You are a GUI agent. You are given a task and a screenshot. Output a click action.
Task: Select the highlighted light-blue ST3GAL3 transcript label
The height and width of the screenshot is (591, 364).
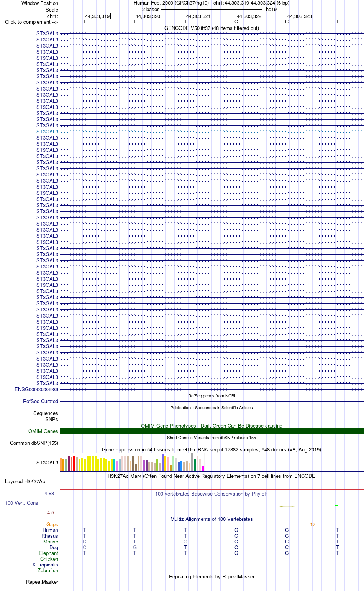pyautogui.click(x=48, y=132)
